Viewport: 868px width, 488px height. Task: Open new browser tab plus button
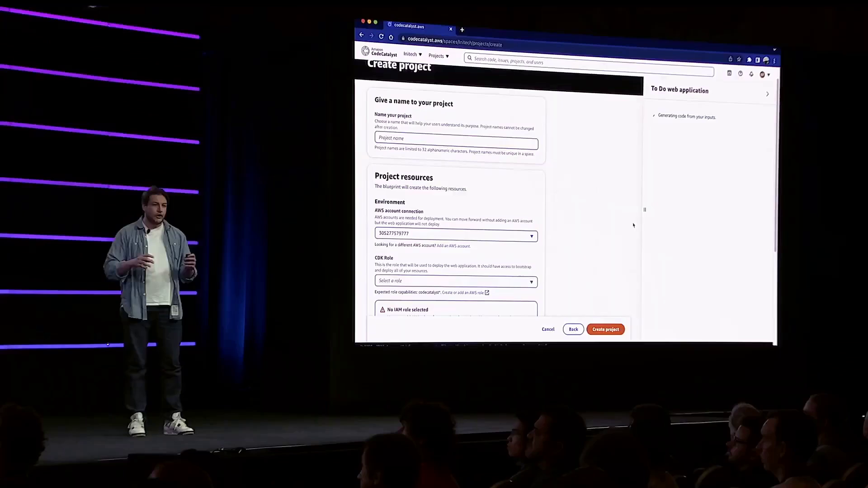(462, 30)
